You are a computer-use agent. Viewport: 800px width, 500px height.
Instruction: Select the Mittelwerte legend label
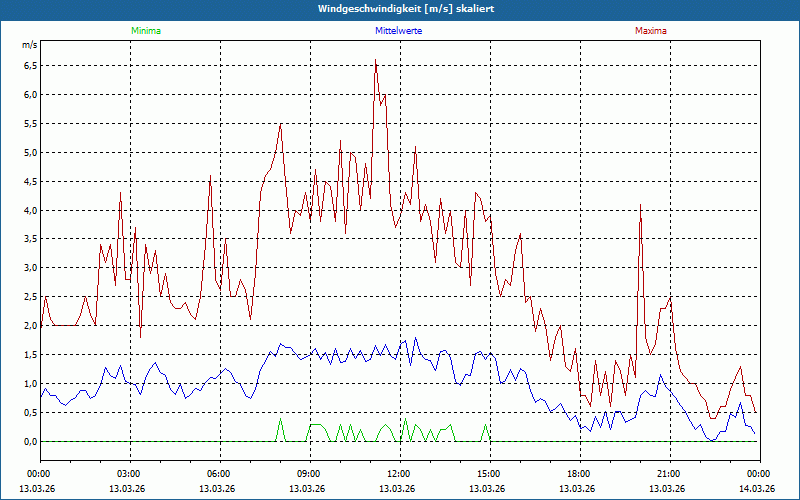(x=399, y=31)
